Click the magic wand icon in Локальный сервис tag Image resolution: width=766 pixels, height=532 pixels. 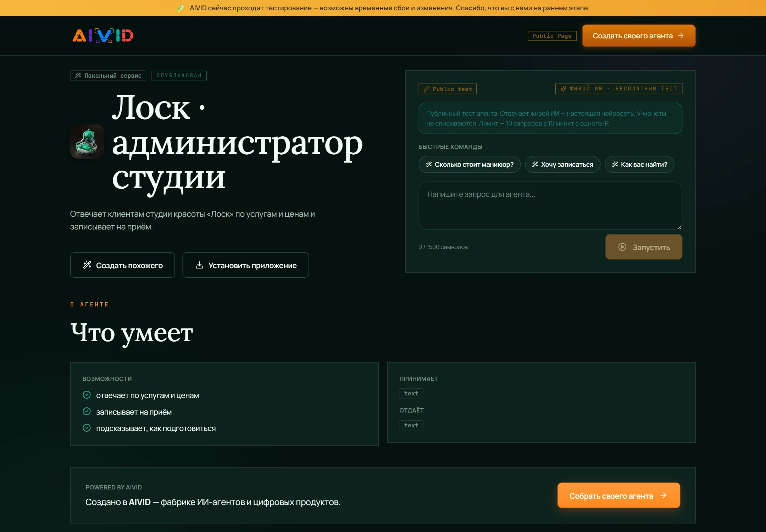pos(78,76)
